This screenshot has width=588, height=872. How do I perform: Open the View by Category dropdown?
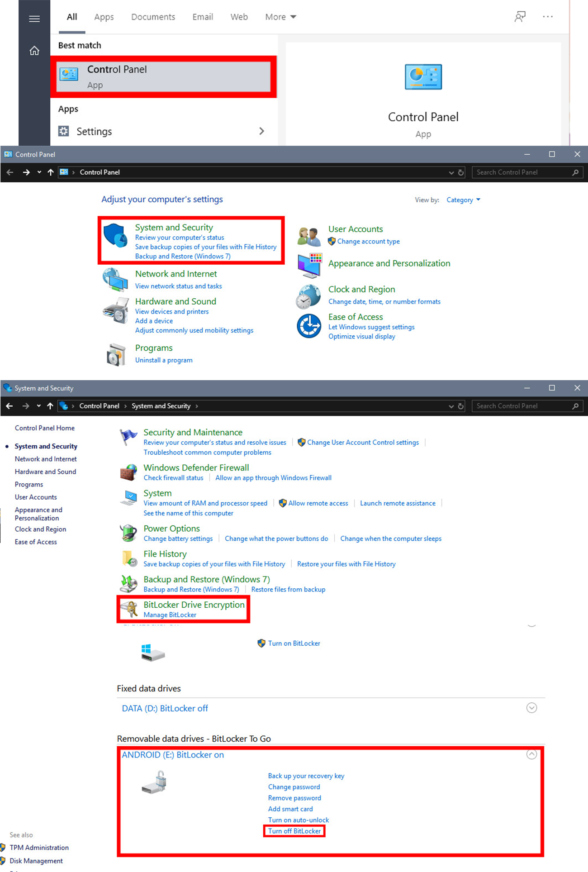point(463,200)
